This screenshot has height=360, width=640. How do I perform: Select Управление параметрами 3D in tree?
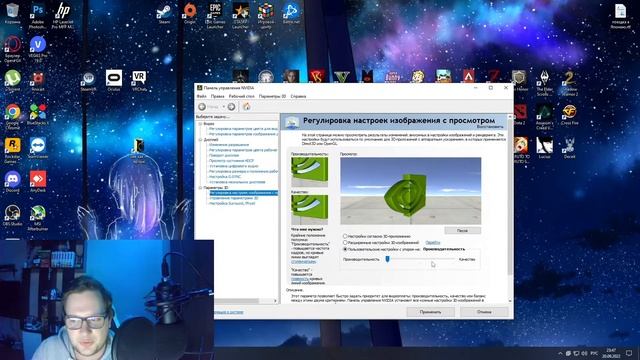coord(233,198)
